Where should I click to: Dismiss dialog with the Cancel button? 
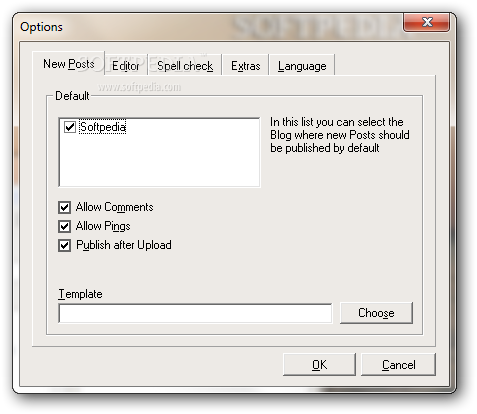[x=398, y=365]
